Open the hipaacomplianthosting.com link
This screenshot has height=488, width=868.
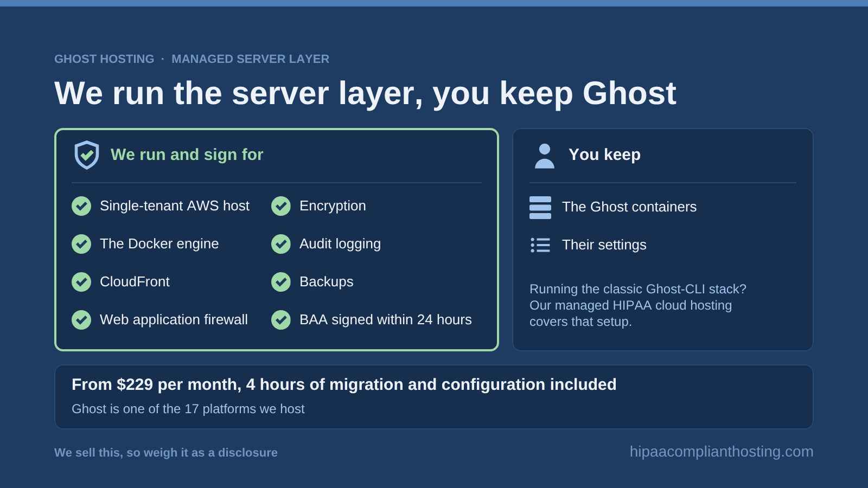coord(722,452)
